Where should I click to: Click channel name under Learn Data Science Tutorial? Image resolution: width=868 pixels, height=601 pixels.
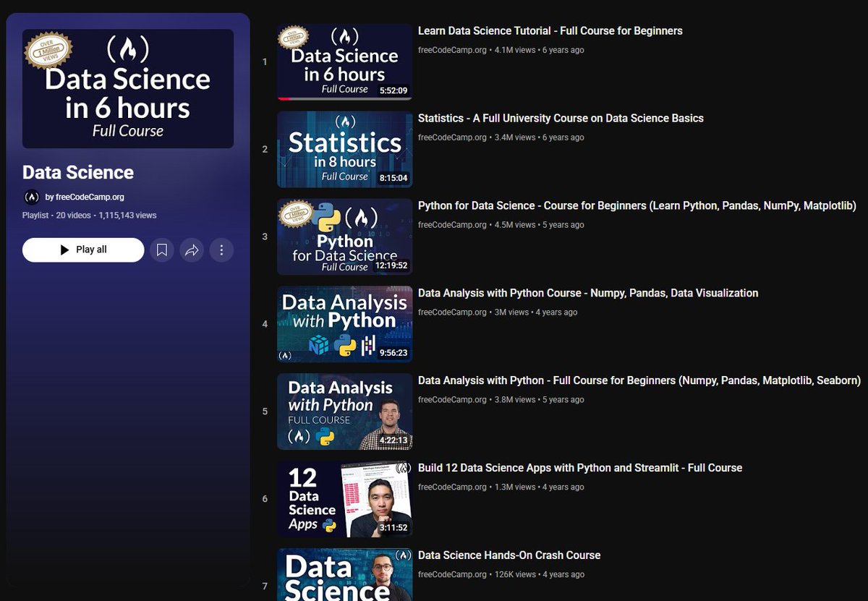coord(452,50)
